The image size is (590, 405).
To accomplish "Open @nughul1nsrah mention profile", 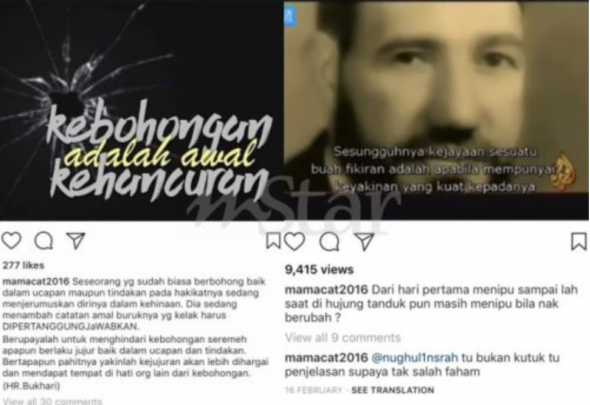I will 414,358.
